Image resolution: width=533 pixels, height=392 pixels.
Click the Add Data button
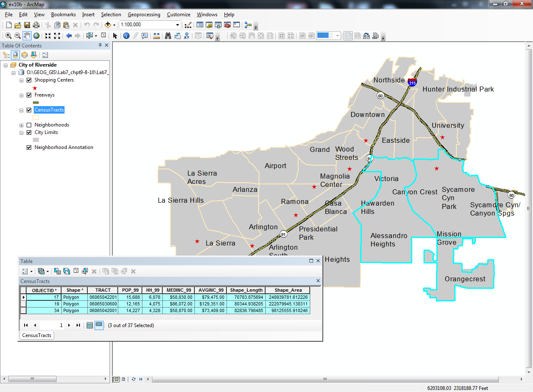(x=108, y=25)
